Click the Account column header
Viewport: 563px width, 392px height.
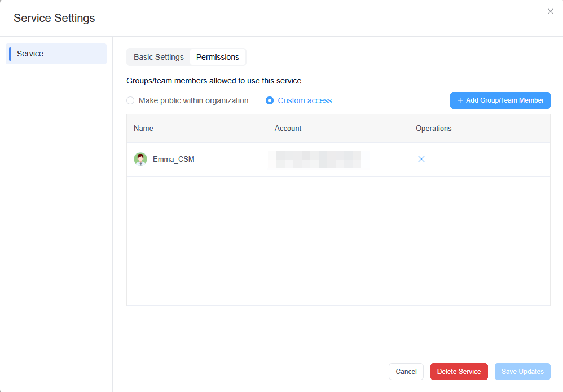click(288, 129)
